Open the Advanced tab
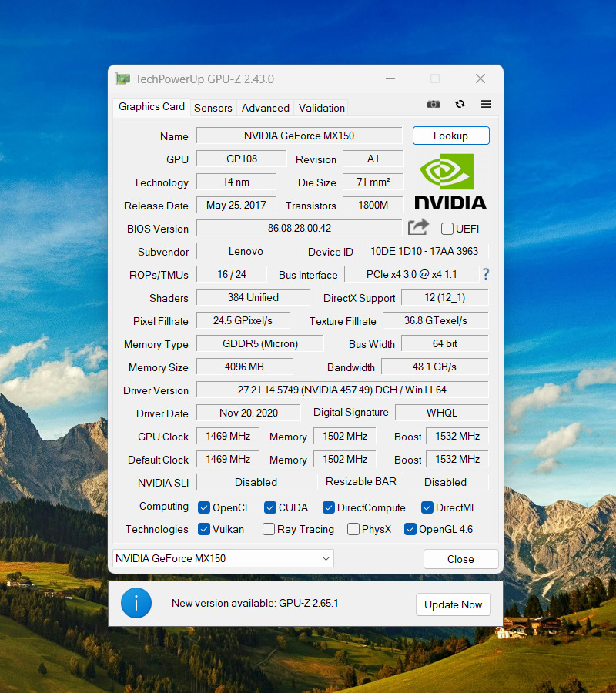The image size is (616, 693). (x=265, y=108)
